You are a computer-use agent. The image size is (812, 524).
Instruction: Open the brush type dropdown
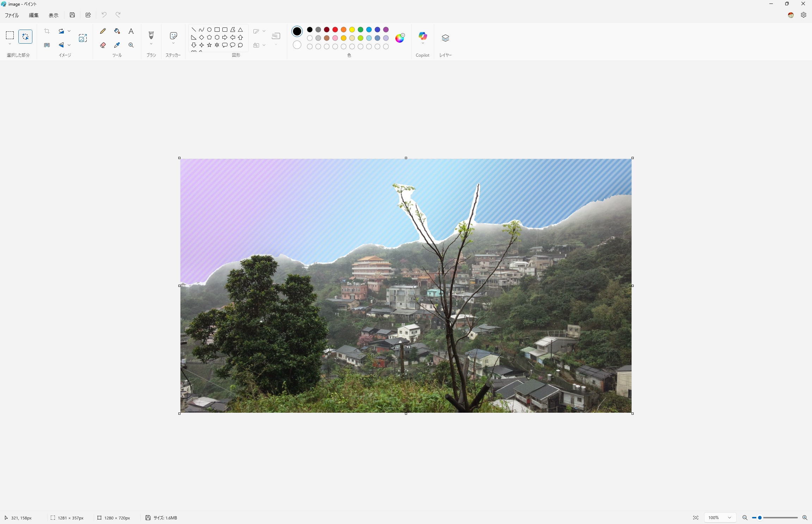151,43
